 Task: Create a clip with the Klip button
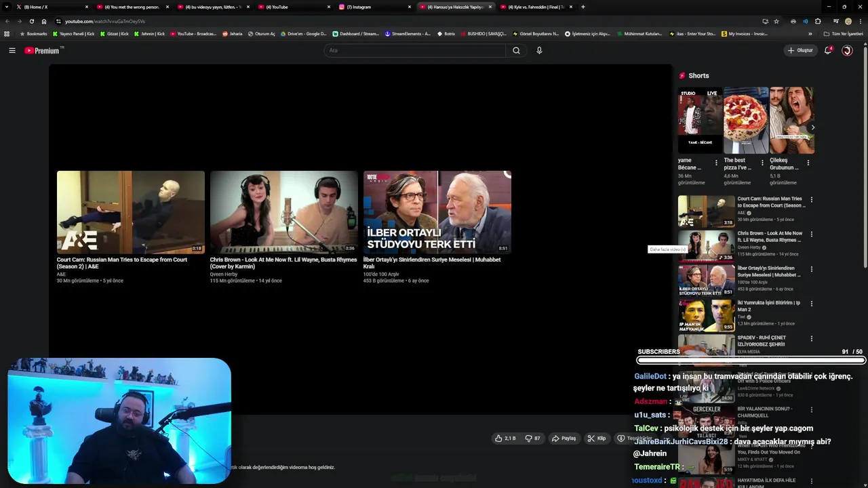point(597,439)
